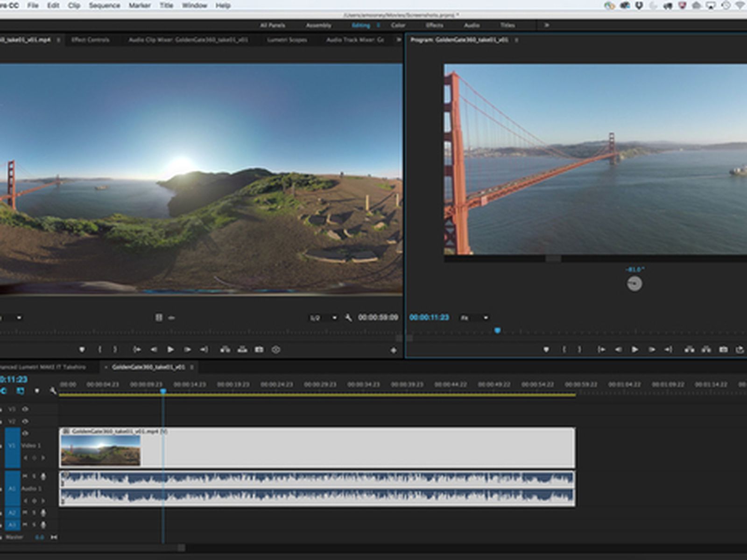
Task: Solo the A3 track
Action: point(34,525)
